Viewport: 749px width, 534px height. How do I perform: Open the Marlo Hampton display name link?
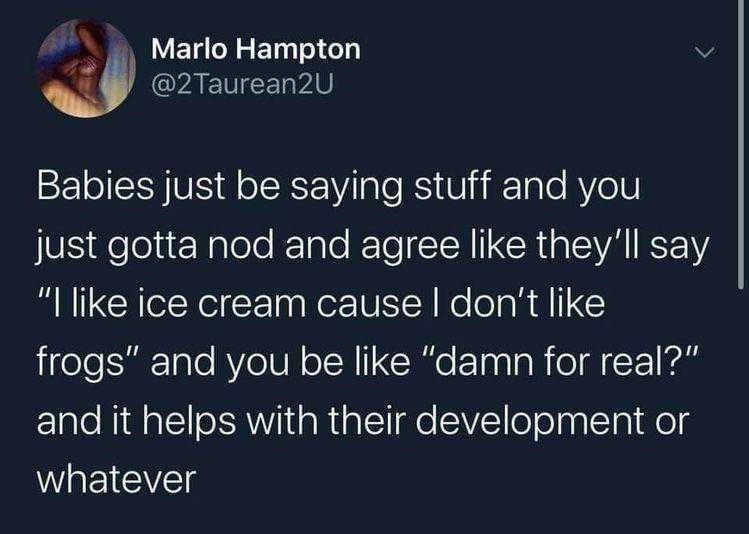coord(256,49)
